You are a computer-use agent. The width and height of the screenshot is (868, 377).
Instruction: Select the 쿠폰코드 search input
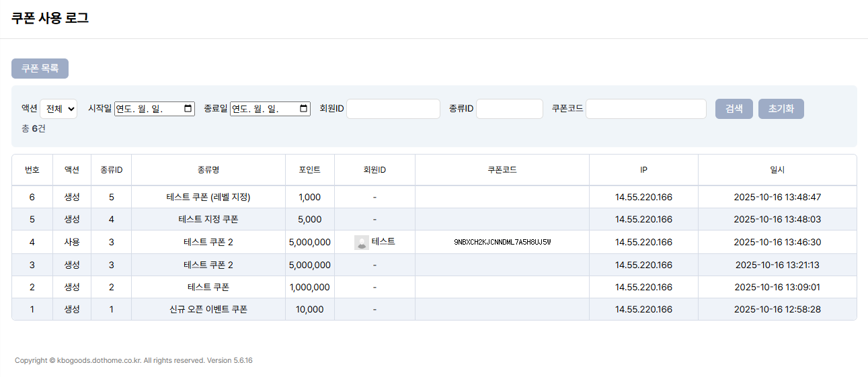tap(645, 109)
